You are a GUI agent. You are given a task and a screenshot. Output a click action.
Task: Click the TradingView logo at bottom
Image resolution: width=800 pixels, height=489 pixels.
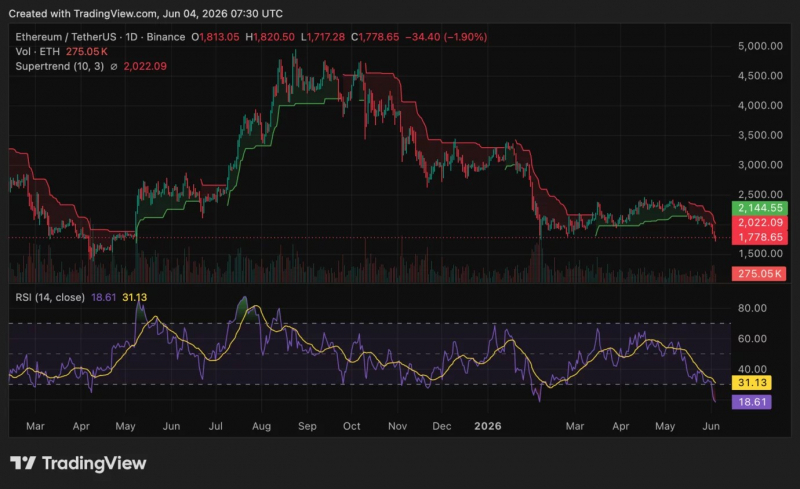pyautogui.click(x=78, y=463)
